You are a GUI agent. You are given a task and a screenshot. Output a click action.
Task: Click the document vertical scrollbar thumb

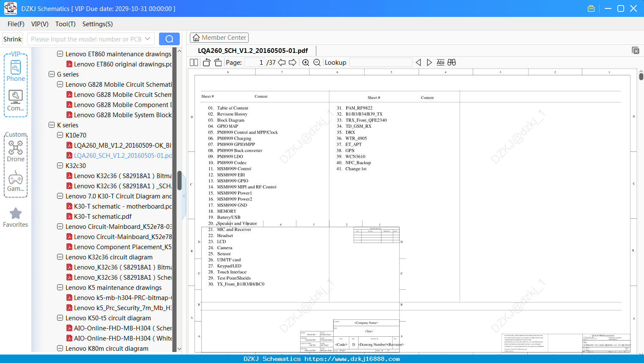[641, 76]
